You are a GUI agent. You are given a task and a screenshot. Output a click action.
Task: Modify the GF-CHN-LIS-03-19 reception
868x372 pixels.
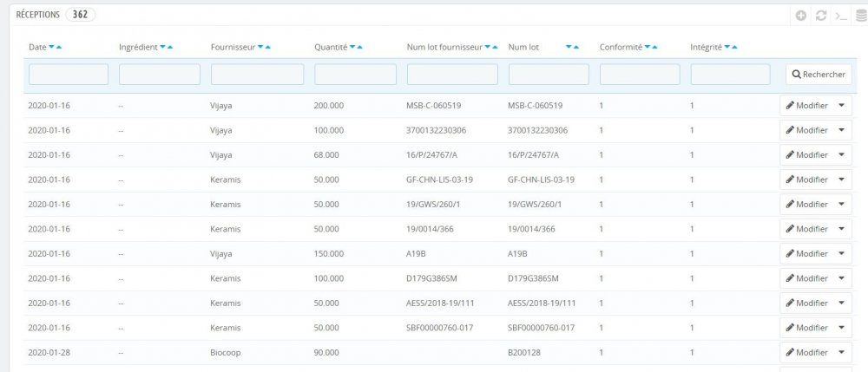pos(806,179)
